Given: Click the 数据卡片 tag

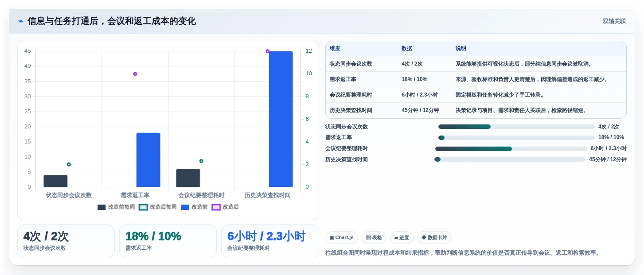Looking at the screenshot, I should tap(434, 238).
